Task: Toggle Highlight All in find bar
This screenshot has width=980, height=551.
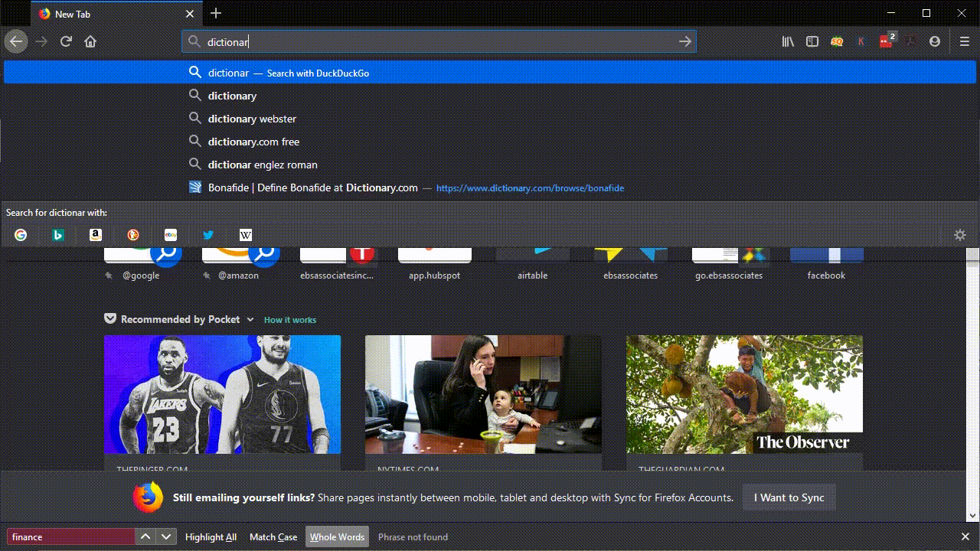Action: 211,536
